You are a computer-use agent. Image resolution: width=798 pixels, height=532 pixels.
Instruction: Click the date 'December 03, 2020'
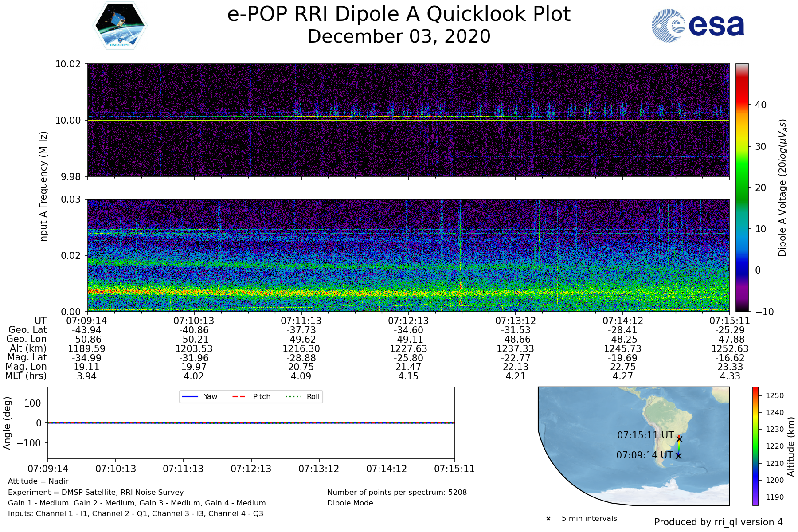click(399, 36)
